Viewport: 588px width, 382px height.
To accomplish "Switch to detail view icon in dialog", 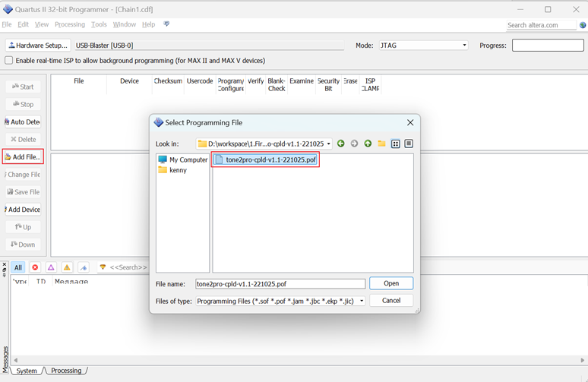I will (x=409, y=144).
